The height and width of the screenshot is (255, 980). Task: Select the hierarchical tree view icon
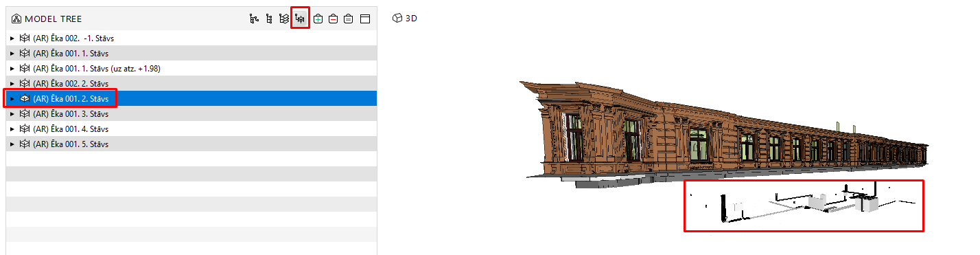254,19
